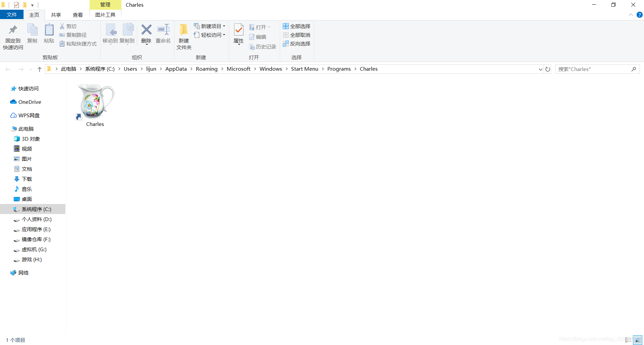Open the Picture Tools (图片工具) tab
Viewport: 644px width, 345px height.
tap(105, 15)
